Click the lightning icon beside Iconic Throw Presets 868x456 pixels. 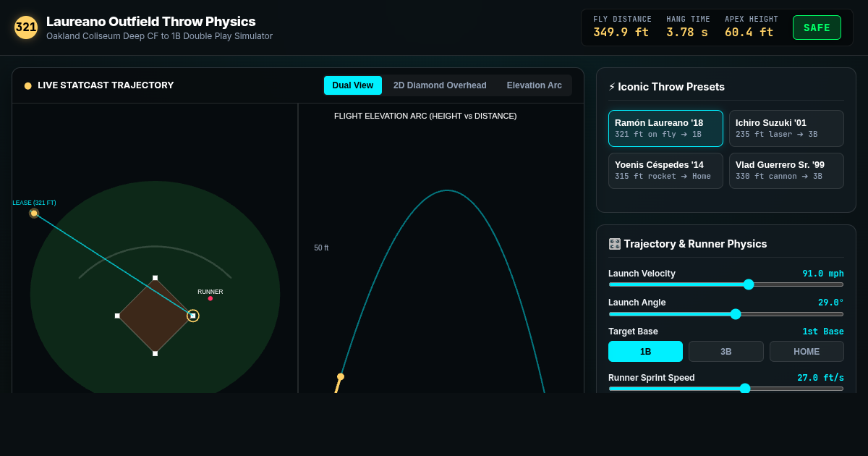612,87
